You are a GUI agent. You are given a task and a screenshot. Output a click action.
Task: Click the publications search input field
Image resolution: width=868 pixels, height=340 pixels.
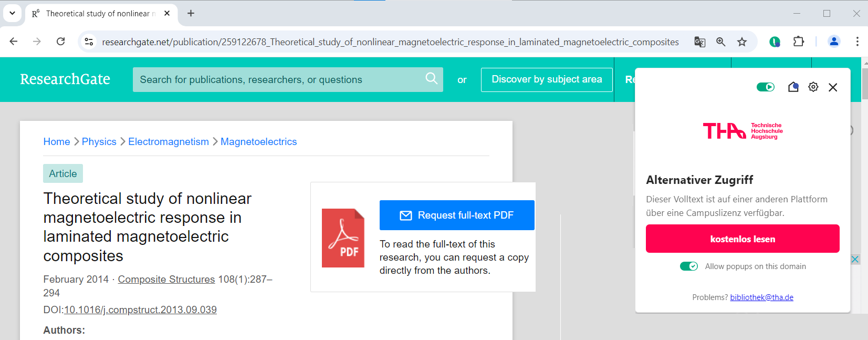(278, 80)
